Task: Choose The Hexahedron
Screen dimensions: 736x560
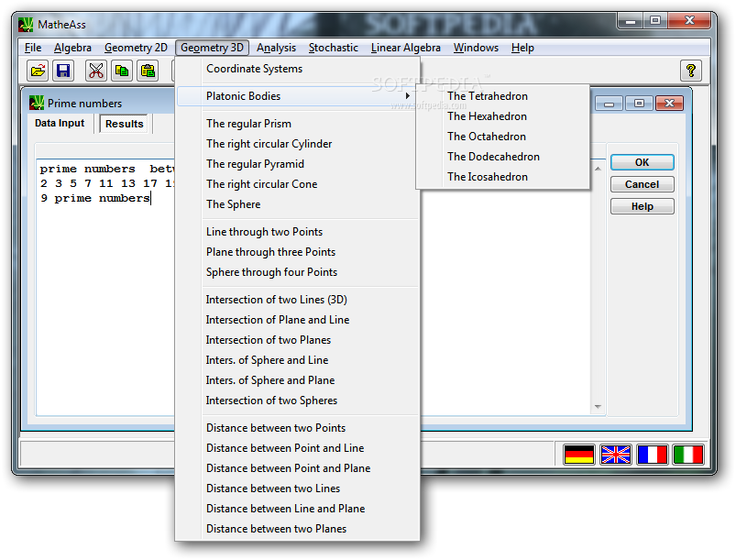Action: coord(502,116)
